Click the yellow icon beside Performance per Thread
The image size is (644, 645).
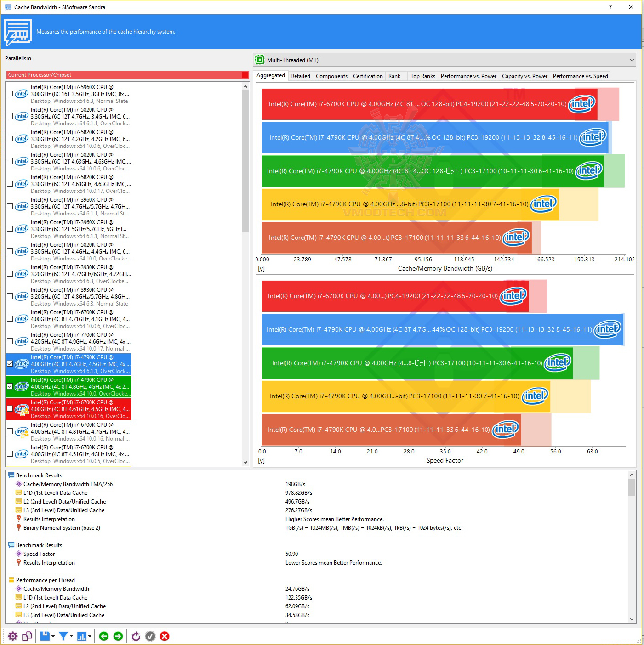[x=11, y=580]
